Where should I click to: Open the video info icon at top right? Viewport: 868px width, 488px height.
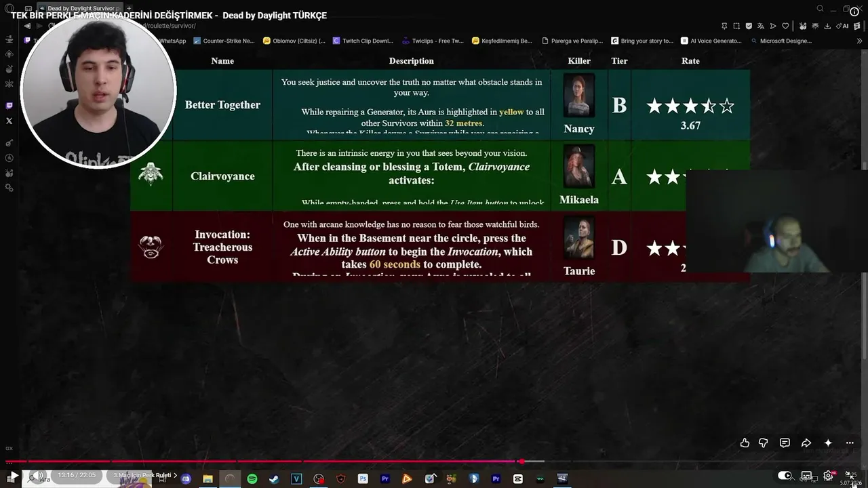pos(854,12)
